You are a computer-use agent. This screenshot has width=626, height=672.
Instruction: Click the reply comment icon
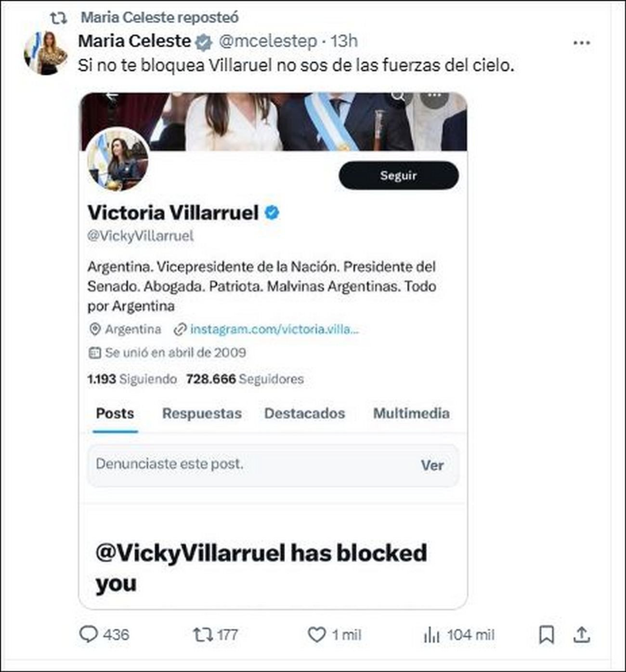click(89, 634)
